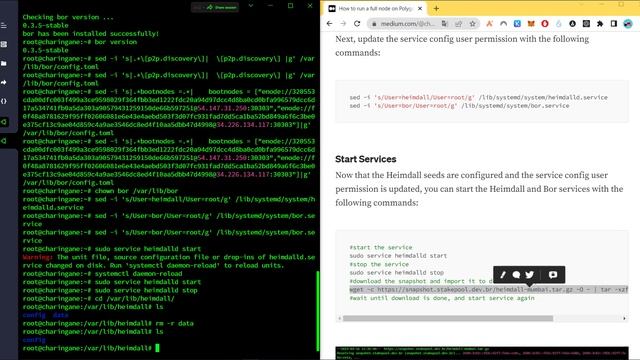Click the medium.com address bar

pos(407,24)
